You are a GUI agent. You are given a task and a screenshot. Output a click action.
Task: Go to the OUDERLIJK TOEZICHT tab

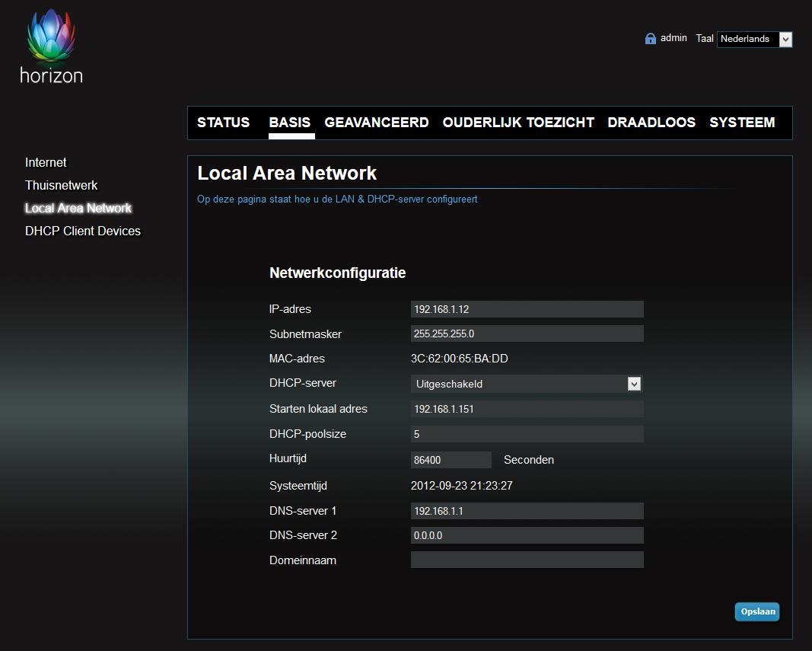[518, 123]
